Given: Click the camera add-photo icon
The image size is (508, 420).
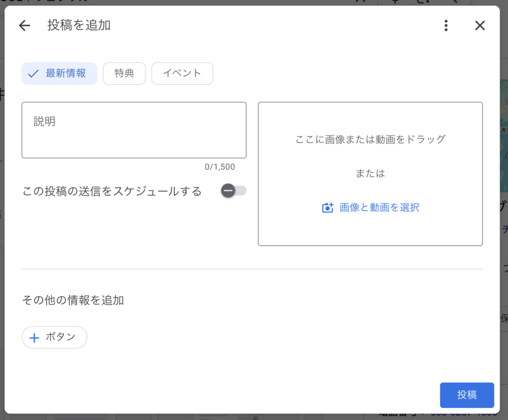Looking at the screenshot, I should pos(327,208).
